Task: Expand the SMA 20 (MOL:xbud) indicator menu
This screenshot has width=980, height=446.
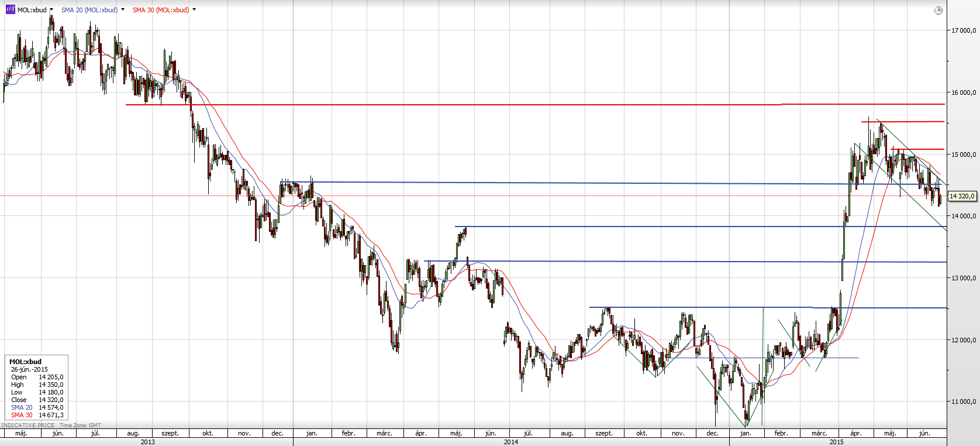Action: tap(123, 10)
